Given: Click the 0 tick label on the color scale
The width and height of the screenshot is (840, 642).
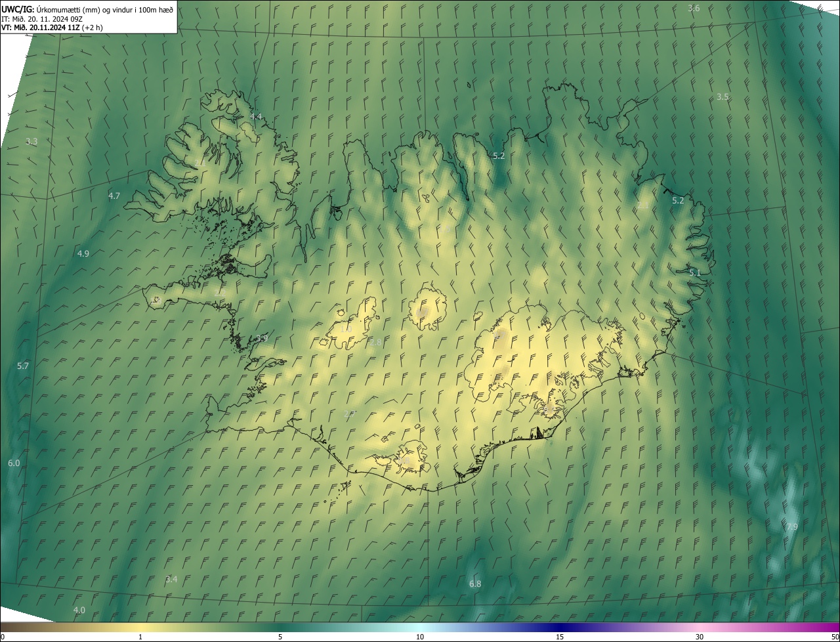Looking at the screenshot, I should tap(2, 637).
